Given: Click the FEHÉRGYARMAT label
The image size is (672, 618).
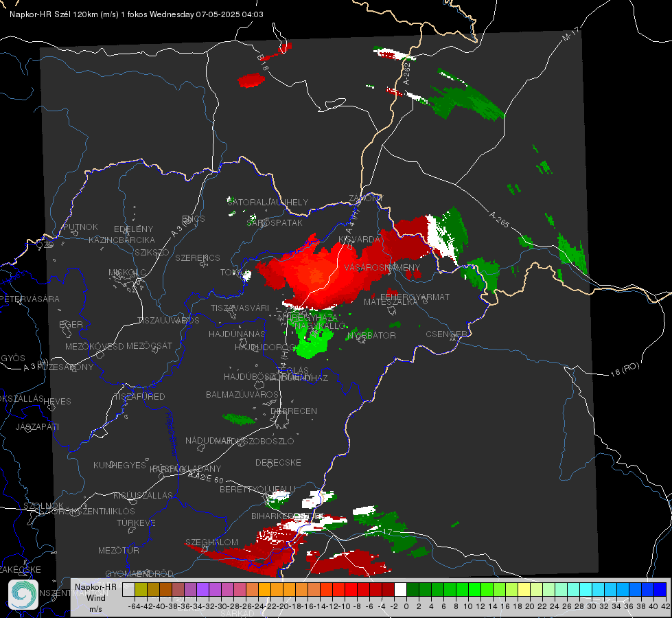Looking at the screenshot, I should 415,297.
